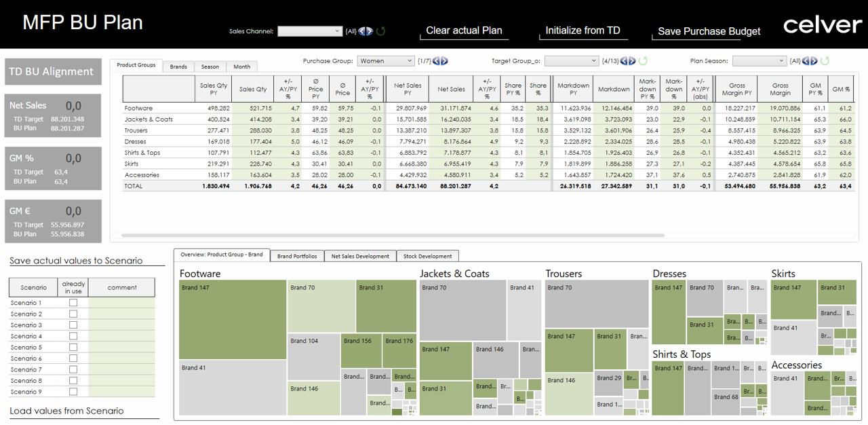Check the already in use box for Scenario 1
The image size is (868, 425).
pos(73,303)
